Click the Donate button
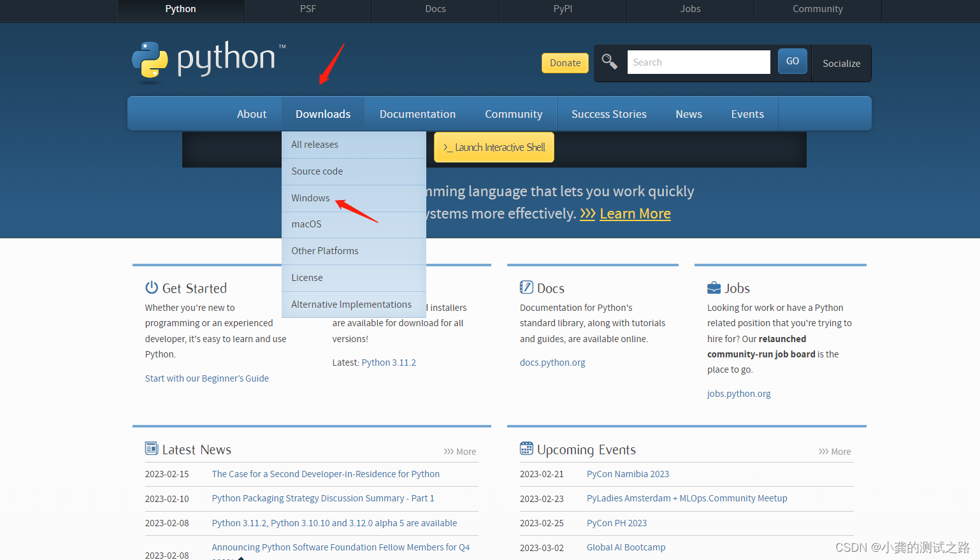 (x=565, y=62)
